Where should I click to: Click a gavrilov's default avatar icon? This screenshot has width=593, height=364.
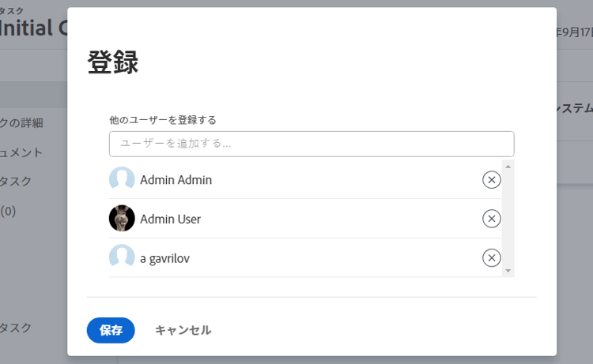tap(122, 257)
